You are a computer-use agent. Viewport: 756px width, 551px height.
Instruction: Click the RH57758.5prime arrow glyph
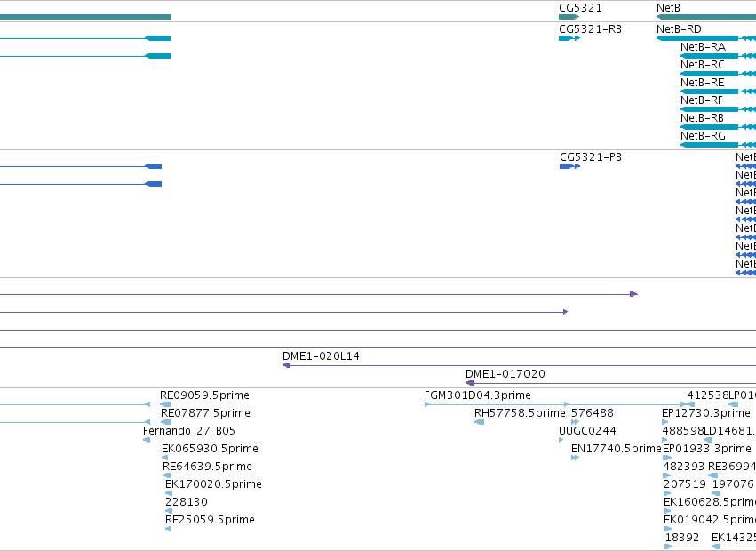point(479,422)
